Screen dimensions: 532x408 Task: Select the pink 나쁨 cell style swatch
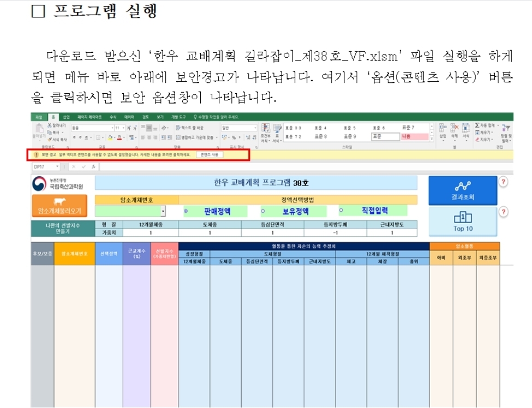(x=415, y=136)
